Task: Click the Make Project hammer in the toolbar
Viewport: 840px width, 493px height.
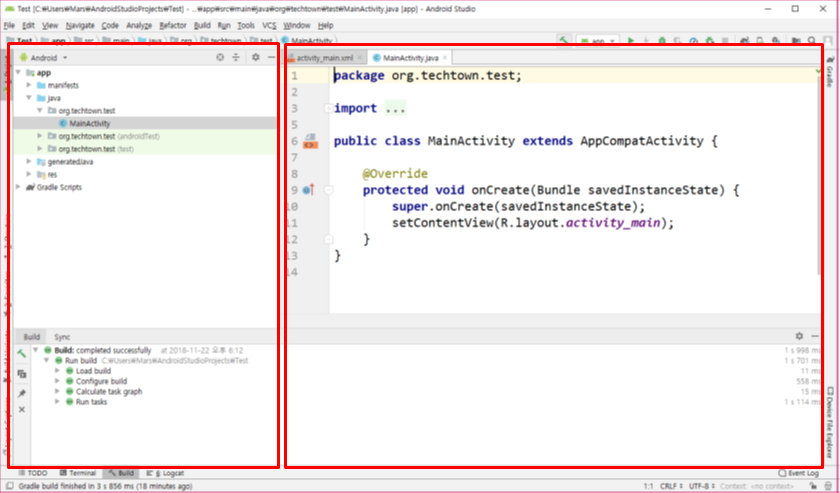Action: click(564, 41)
